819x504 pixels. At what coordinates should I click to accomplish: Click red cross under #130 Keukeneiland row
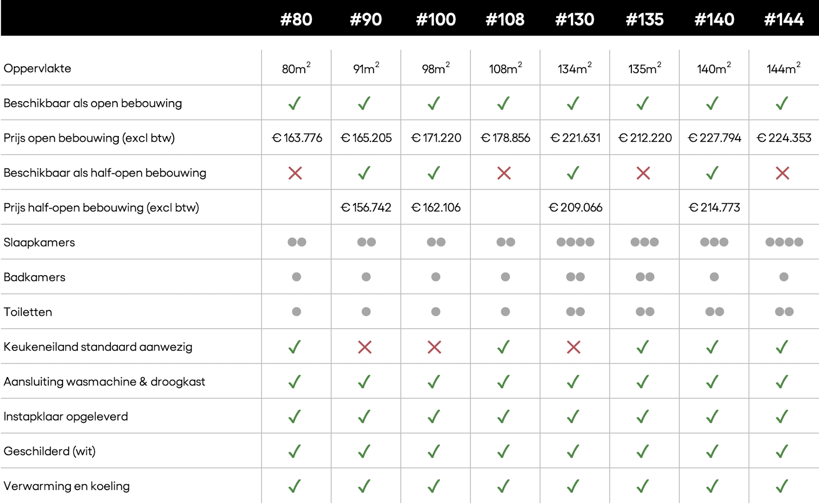click(x=573, y=347)
